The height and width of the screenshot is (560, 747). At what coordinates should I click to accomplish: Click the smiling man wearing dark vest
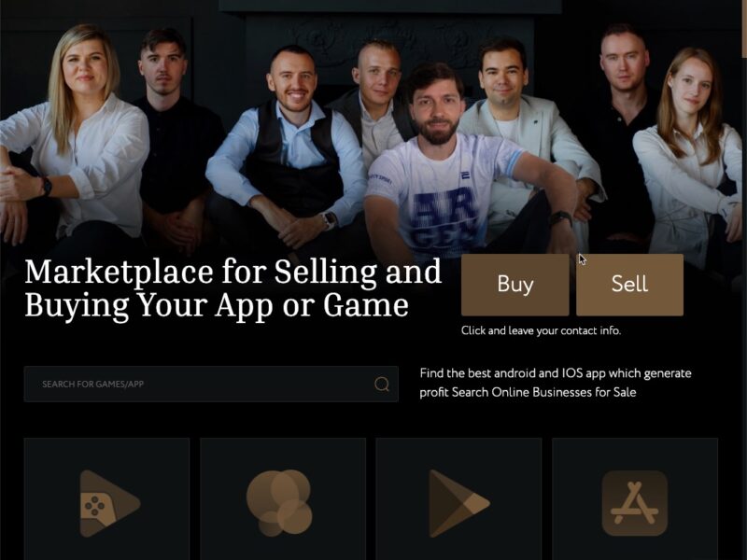coord(286,147)
